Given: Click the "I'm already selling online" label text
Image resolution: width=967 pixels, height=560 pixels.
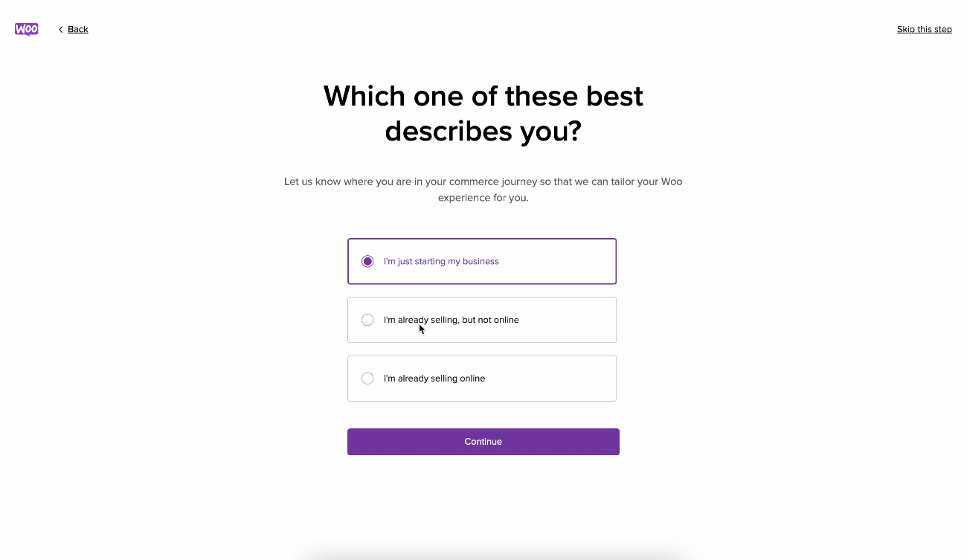Looking at the screenshot, I should click(434, 379).
